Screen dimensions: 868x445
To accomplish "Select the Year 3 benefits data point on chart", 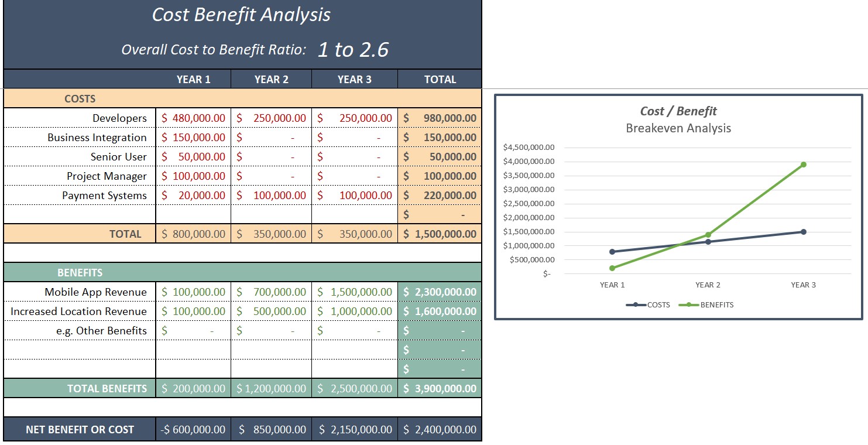I will [x=804, y=165].
